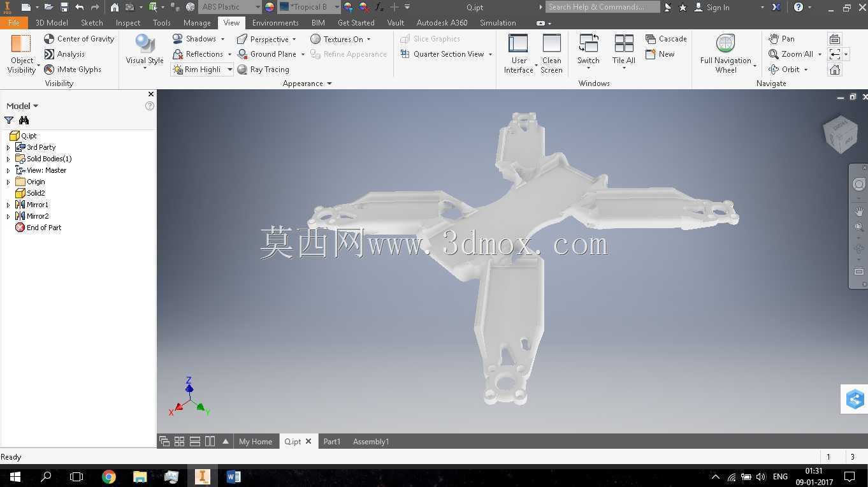
Task: Click the appearance color wheel icon
Action: pyautogui.click(x=270, y=7)
